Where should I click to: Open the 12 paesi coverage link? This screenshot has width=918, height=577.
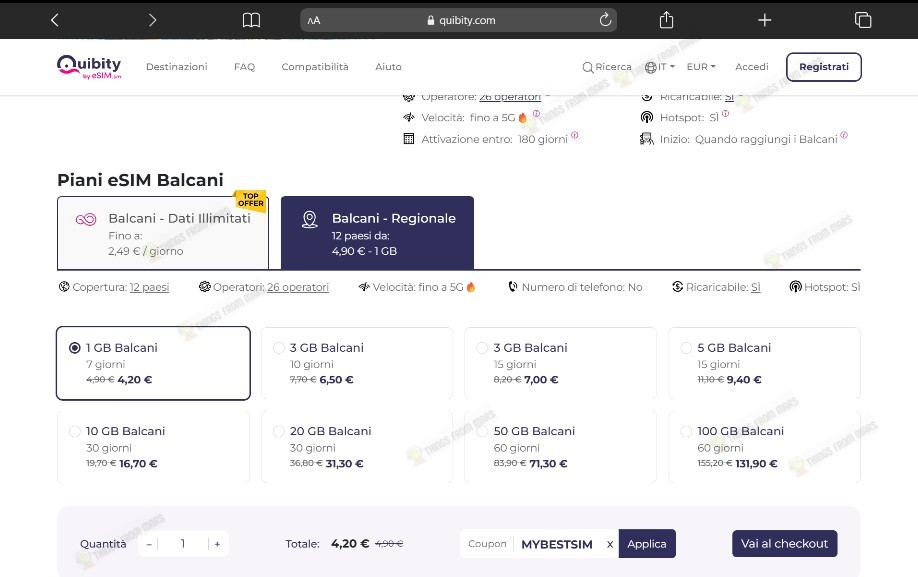(149, 287)
